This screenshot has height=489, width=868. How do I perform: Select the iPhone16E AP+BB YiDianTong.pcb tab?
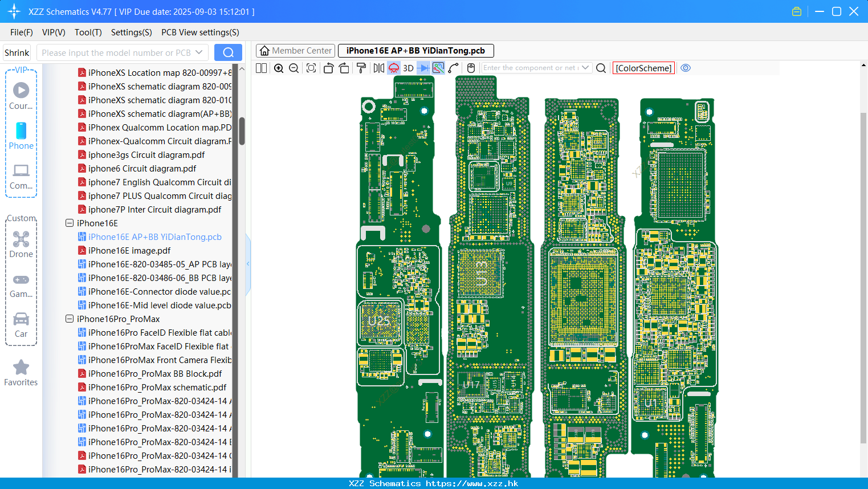point(415,51)
